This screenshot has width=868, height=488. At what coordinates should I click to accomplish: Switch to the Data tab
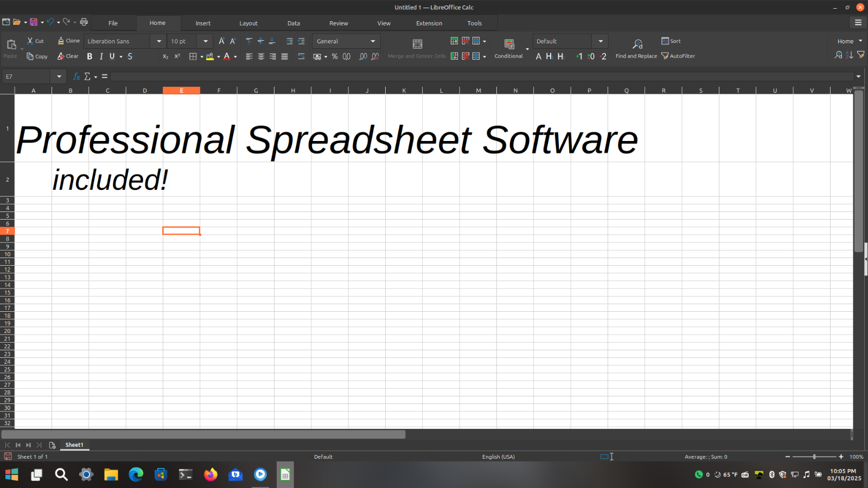pos(293,23)
